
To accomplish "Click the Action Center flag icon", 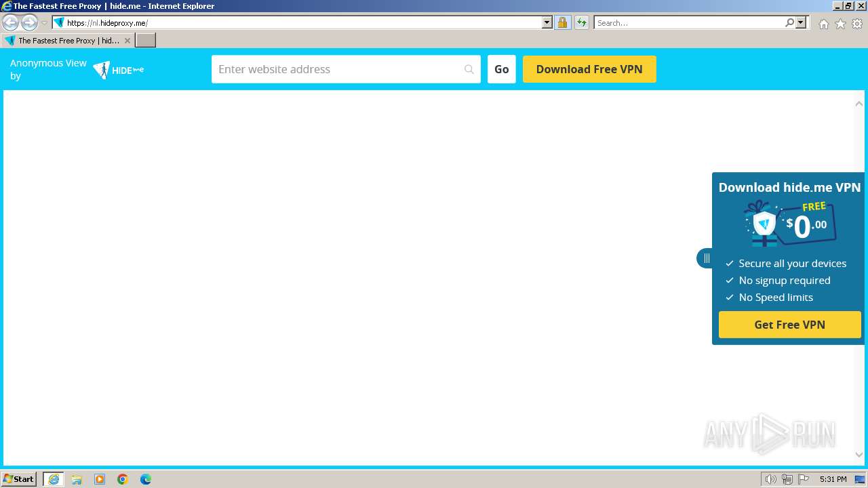I will [x=804, y=479].
